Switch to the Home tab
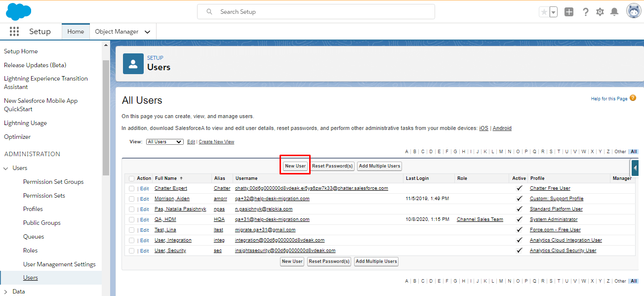Viewport: 644px width, 296px height. tap(76, 32)
